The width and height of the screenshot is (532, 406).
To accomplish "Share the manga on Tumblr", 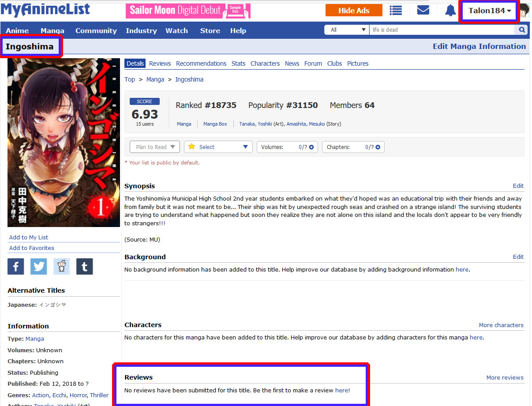I will (x=85, y=267).
